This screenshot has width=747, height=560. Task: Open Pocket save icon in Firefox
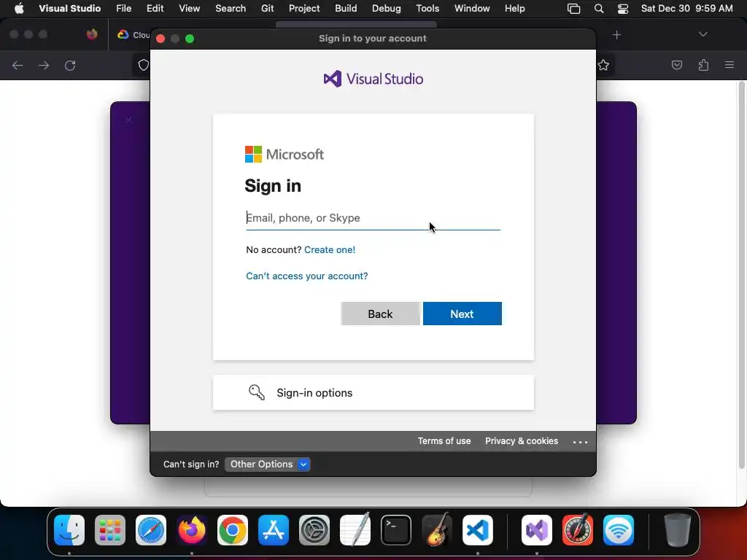[x=677, y=65]
